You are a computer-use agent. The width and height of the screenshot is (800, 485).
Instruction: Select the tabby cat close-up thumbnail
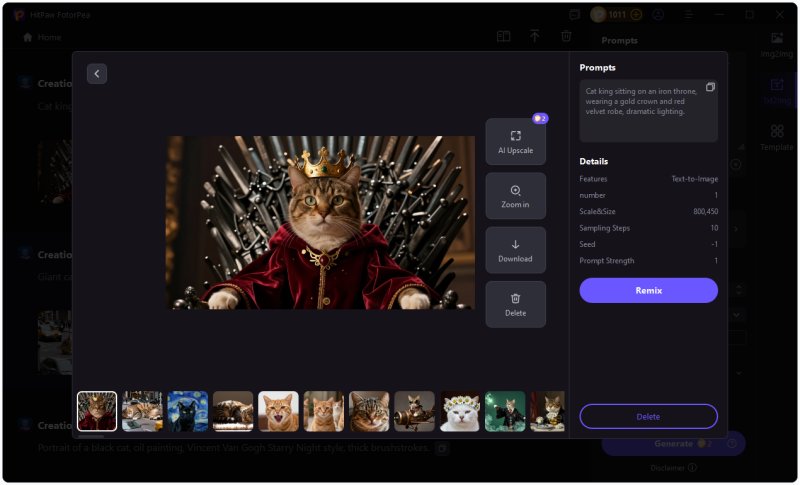coord(369,411)
